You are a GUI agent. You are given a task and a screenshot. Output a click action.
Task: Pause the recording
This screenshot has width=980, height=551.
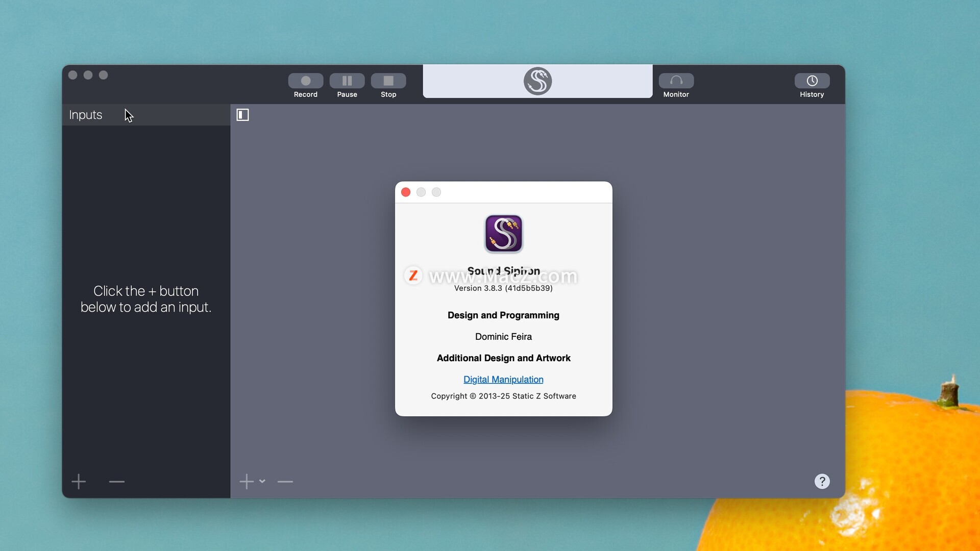(x=347, y=81)
